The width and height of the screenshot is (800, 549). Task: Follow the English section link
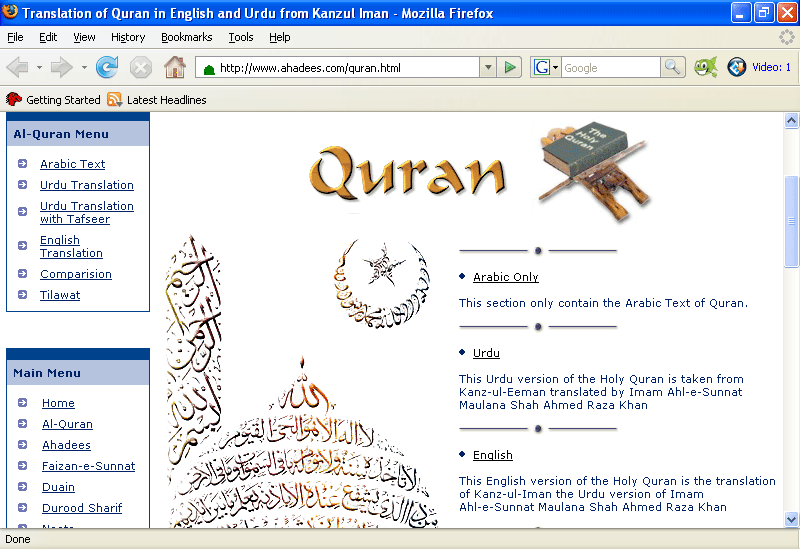pos(493,455)
